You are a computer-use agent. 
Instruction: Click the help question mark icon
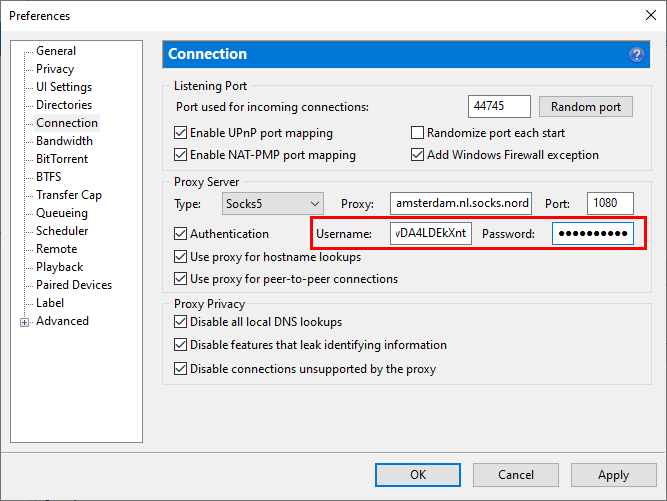[636, 54]
